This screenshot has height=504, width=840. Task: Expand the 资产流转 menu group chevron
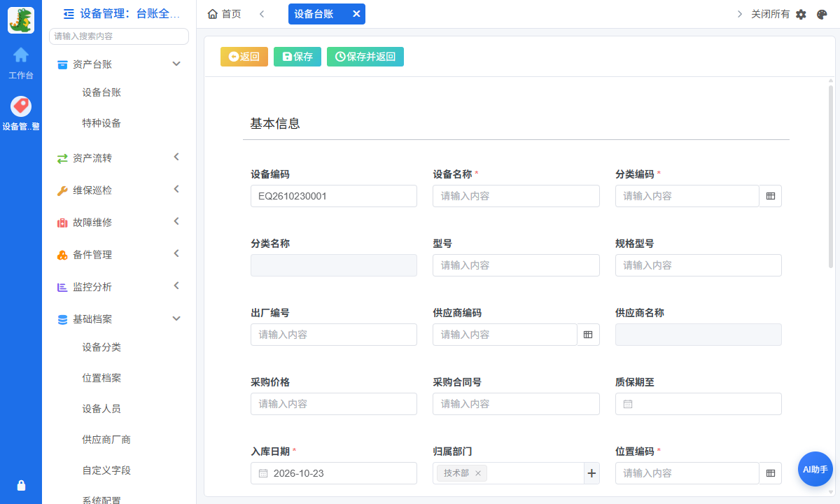(x=176, y=157)
